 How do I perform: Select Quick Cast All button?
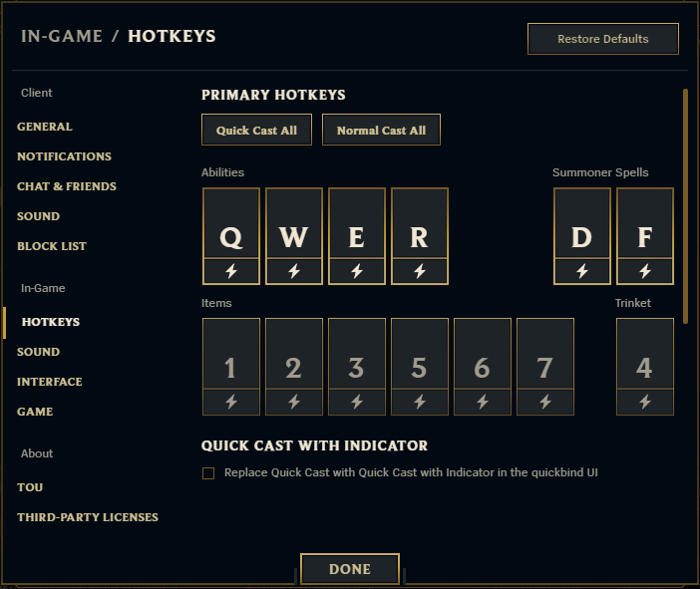click(x=256, y=131)
